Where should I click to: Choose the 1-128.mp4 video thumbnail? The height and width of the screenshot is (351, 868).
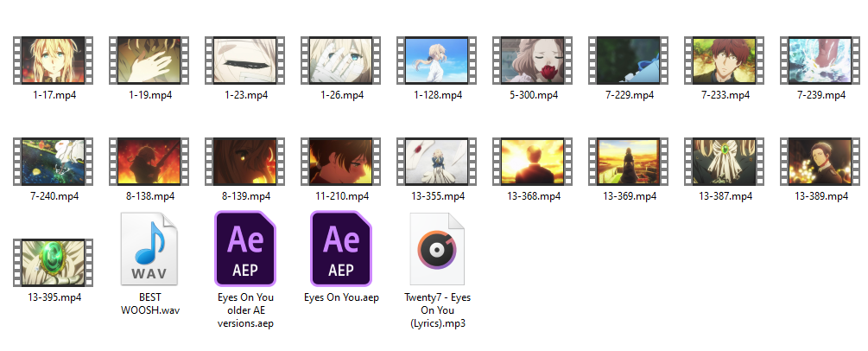436,61
